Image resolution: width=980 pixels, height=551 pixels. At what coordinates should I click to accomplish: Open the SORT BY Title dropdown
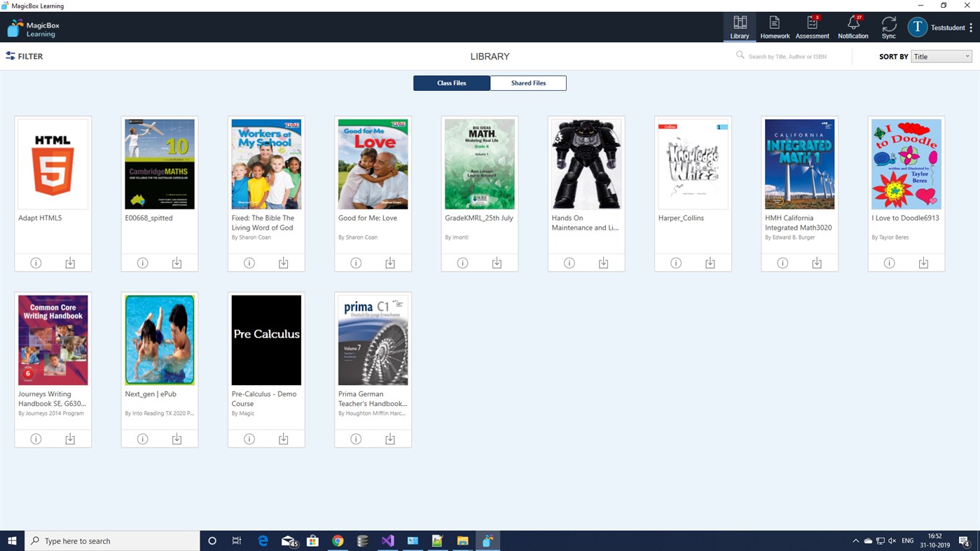pos(941,56)
